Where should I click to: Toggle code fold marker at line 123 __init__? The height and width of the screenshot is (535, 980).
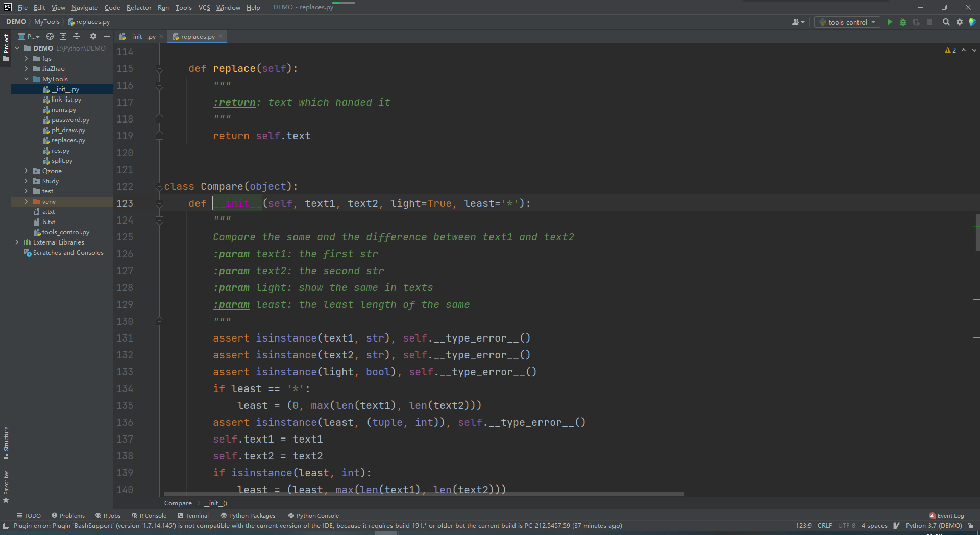(x=159, y=203)
